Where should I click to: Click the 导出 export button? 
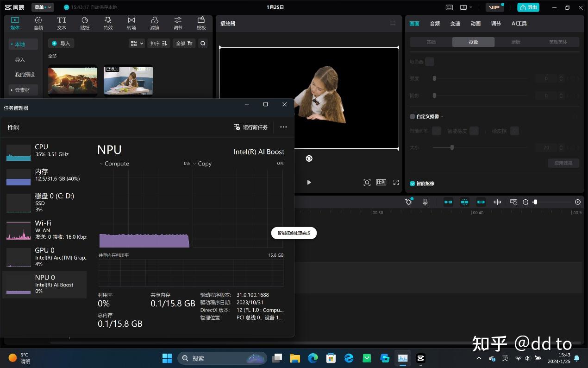point(528,7)
